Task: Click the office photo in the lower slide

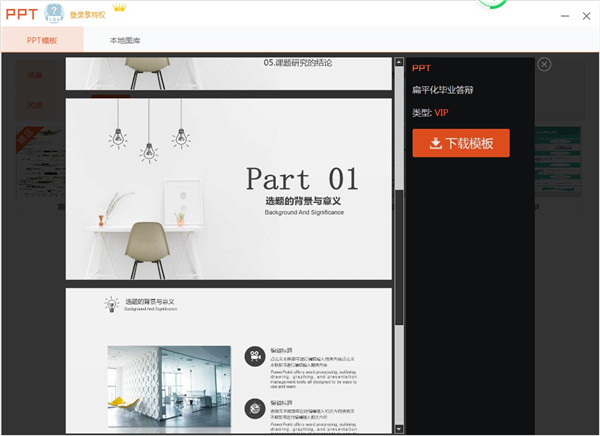Action: coord(164,383)
